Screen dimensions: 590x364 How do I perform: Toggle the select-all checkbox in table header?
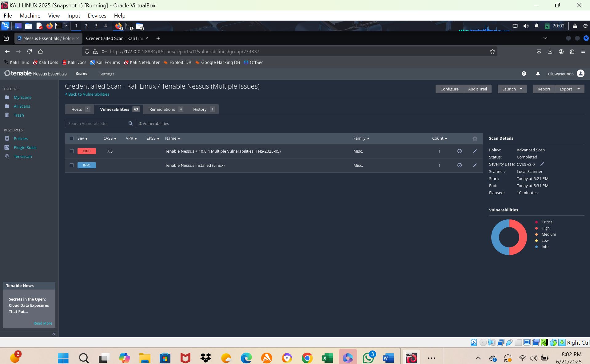[x=72, y=138]
